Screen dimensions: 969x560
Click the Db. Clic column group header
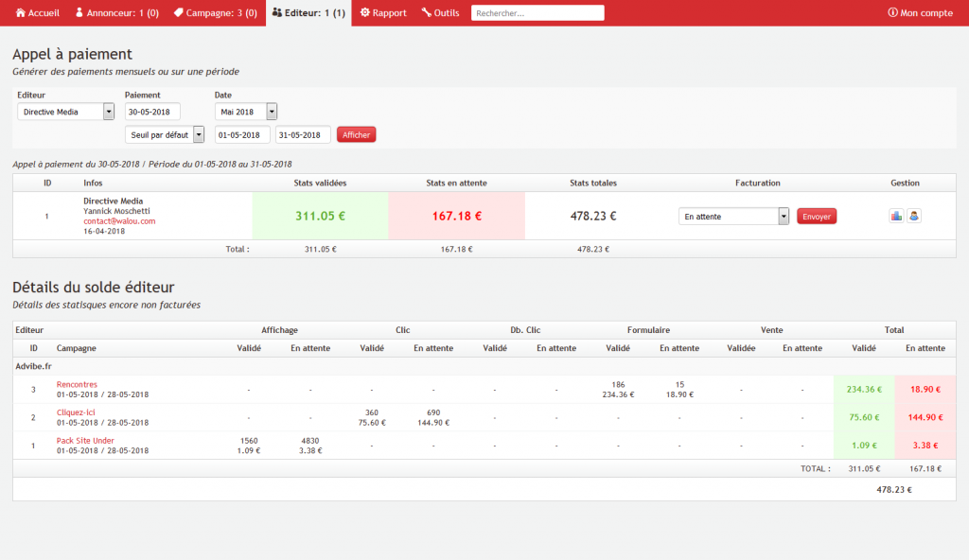(525, 330)
